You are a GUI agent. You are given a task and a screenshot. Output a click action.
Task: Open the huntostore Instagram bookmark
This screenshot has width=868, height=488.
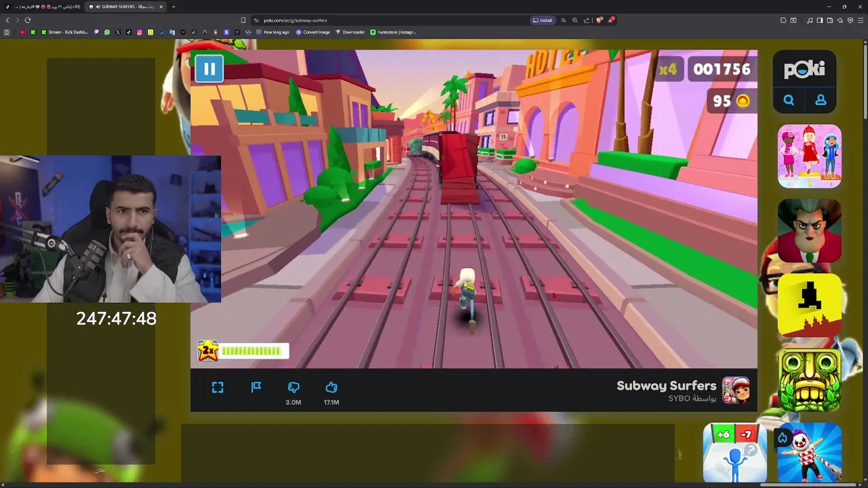pos(393,32)
